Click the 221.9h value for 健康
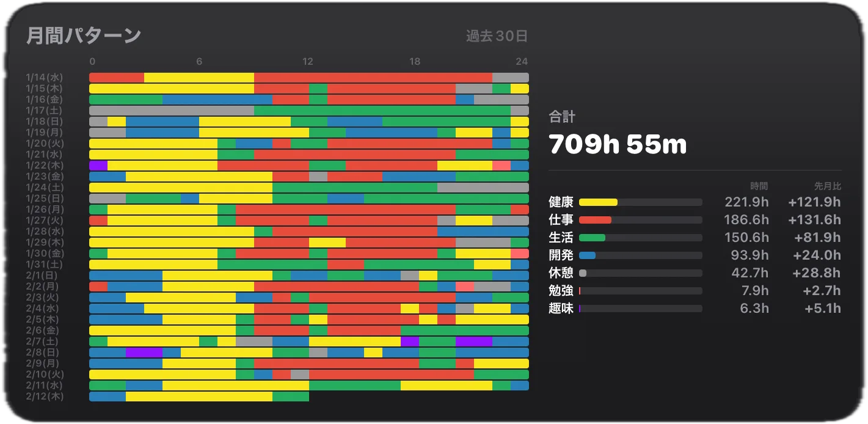 click(x=746, y=202)
